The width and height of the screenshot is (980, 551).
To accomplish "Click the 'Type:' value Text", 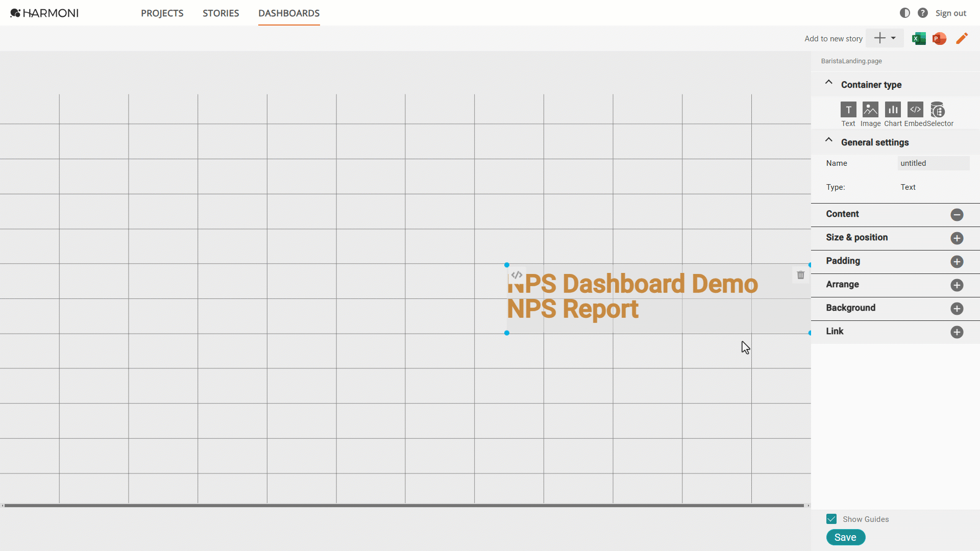I will (x=908, y=187).
